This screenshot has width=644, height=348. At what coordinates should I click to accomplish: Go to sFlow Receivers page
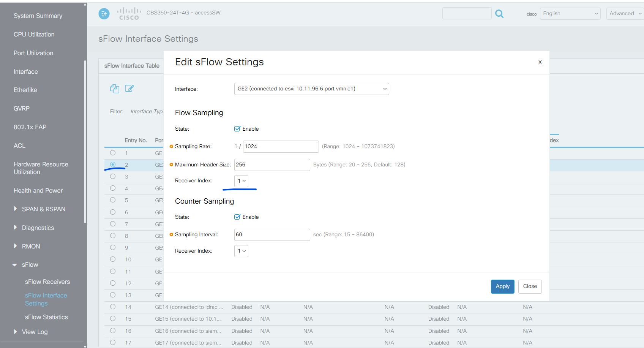tap(47, 282)
